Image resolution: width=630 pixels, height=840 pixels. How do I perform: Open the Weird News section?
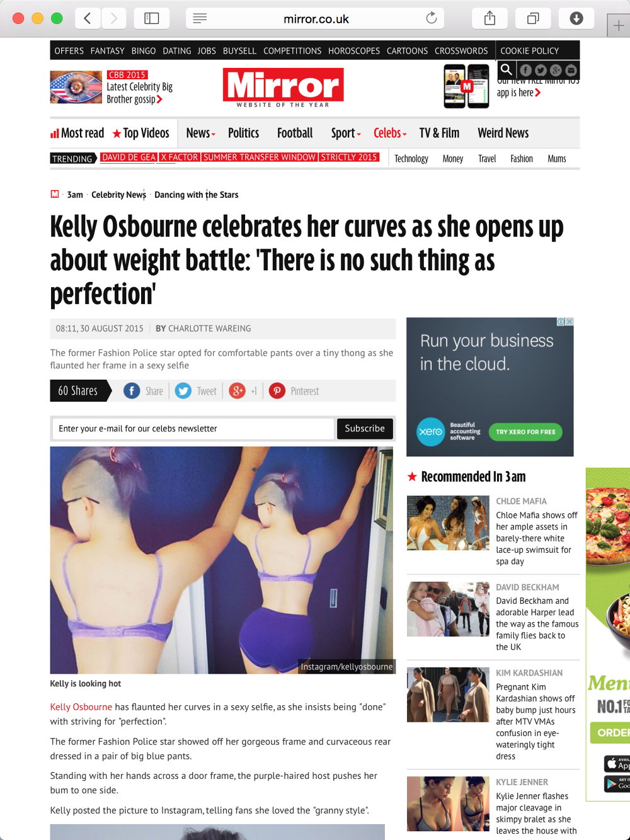503,133
